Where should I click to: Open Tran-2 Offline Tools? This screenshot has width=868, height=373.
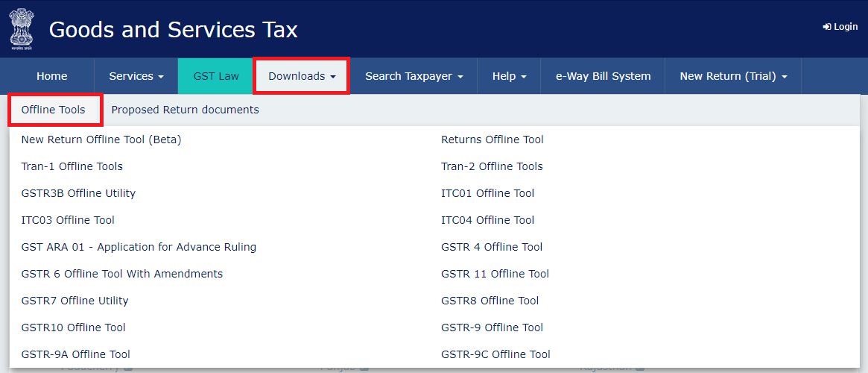[492, 166]
